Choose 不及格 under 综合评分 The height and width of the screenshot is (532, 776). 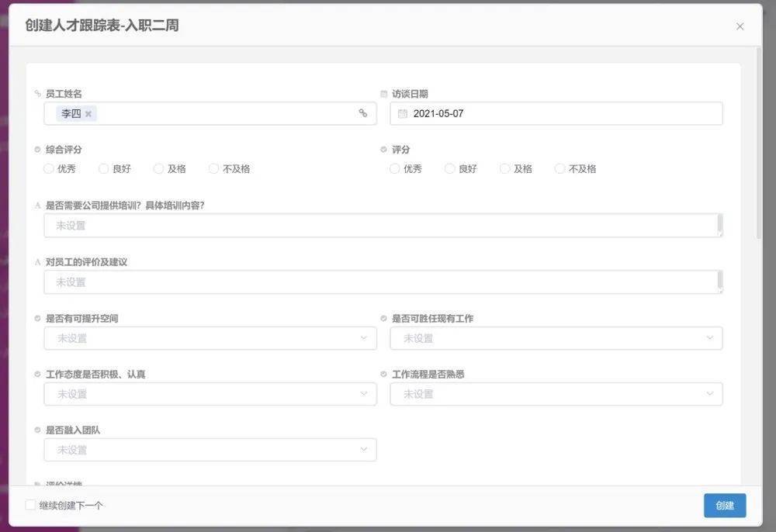pyautogui.click(x=214, y=169)
